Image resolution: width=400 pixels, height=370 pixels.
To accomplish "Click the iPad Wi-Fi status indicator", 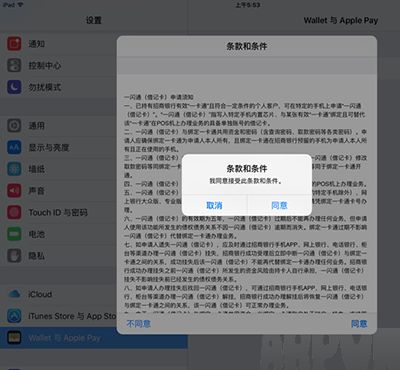I will (13, 5).
